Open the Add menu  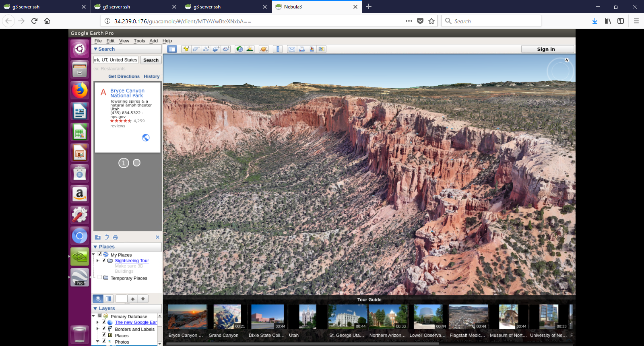click(154, 41)
